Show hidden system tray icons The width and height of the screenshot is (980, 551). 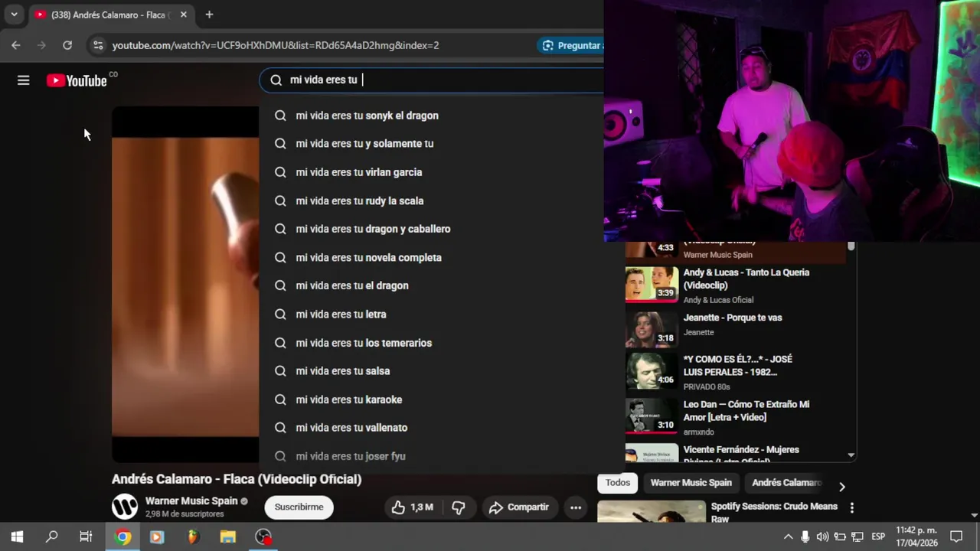(x=787, y=536)
